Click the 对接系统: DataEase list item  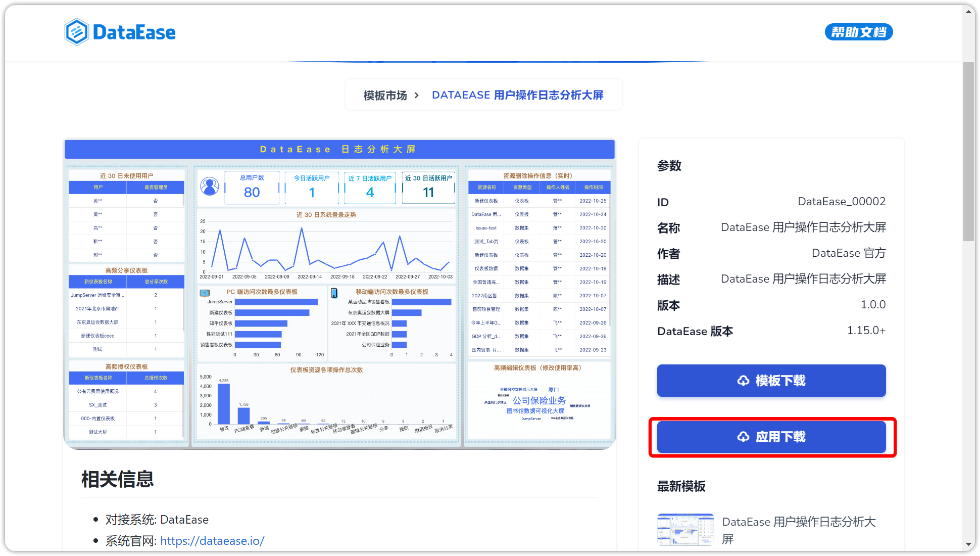pos(157,520)
